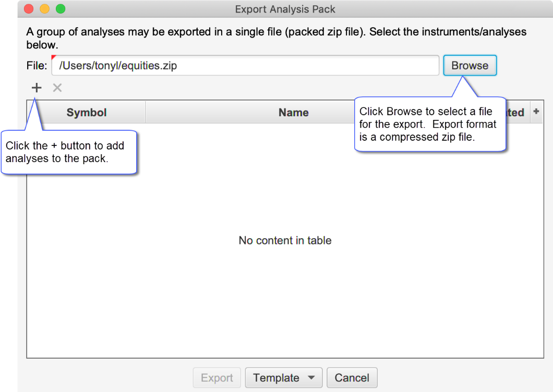Image resolution: width=553 pixels, height=392 pixels.
Task: Click the 'Export Analysis Pack' title bar text
Action: pyautogui.click(x=285, y=9)
